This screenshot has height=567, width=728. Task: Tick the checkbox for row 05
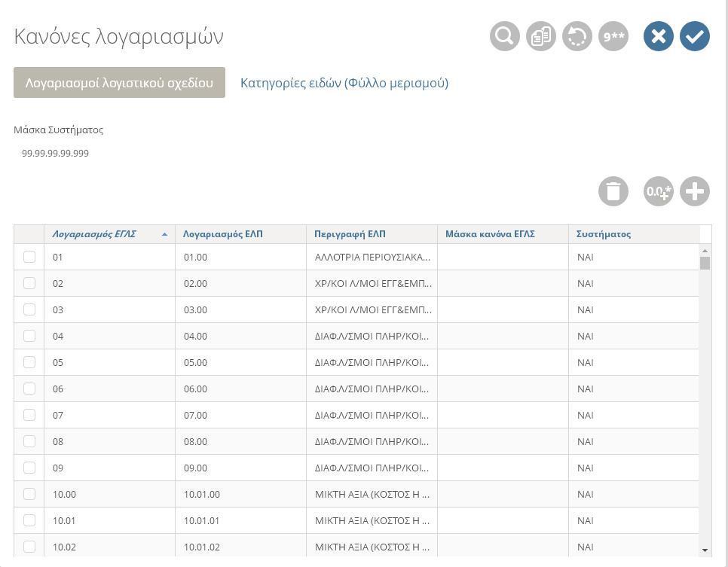pyautogui.click(x=29, y=362)
